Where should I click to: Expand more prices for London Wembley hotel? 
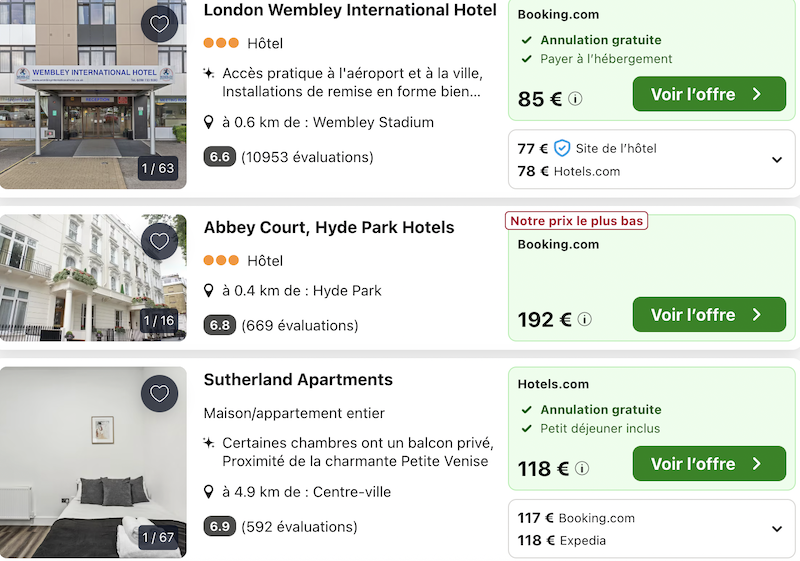coord(777,160)
